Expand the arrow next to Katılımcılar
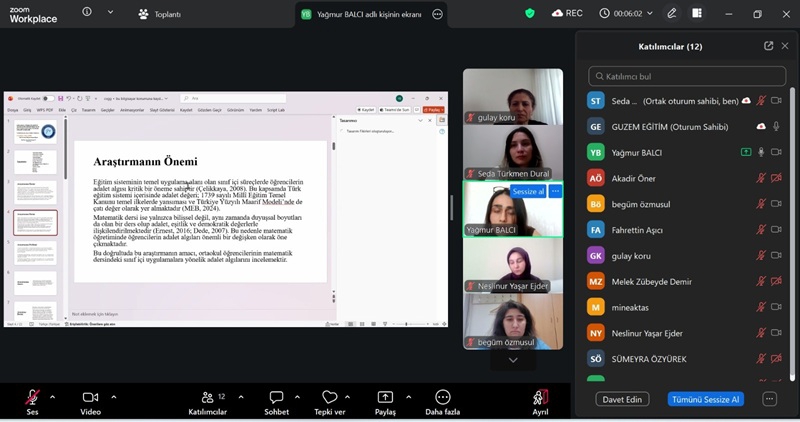This screenshot has height=422, width=800. 241,396
